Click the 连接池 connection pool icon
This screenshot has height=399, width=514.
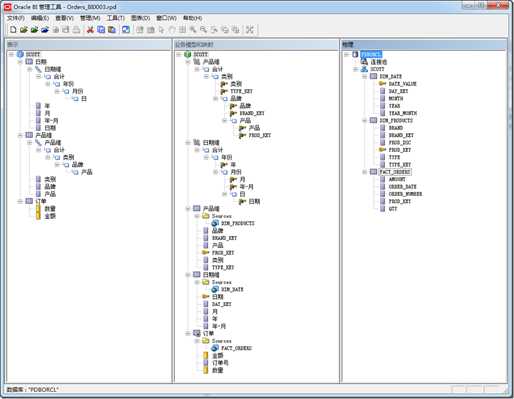point(364,62)
